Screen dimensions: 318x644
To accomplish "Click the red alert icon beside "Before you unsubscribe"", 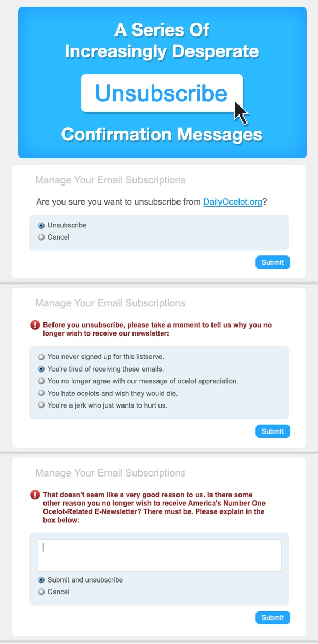I will 36,325.
